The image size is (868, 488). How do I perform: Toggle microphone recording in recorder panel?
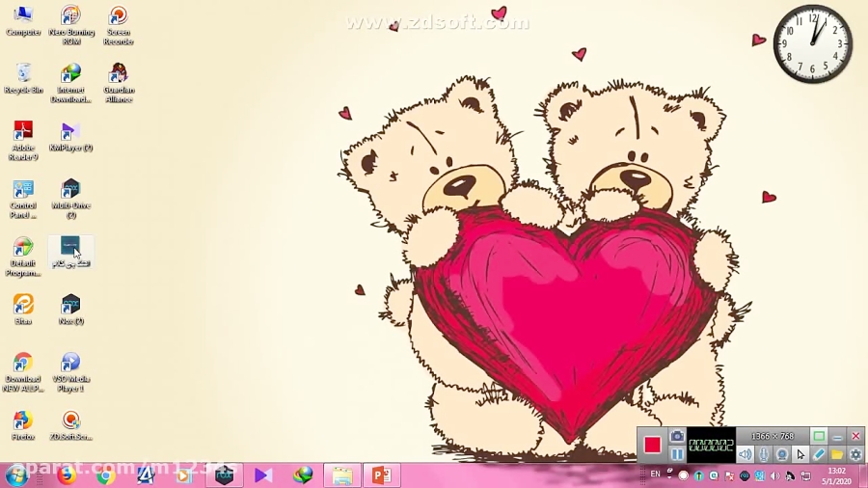(764, 454)
